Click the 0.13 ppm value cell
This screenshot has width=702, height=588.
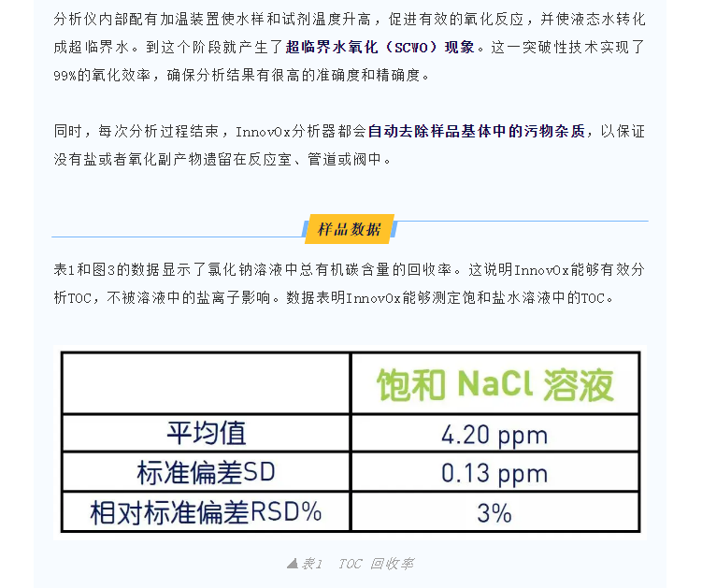pyautogui.click(x=494, y=473)
